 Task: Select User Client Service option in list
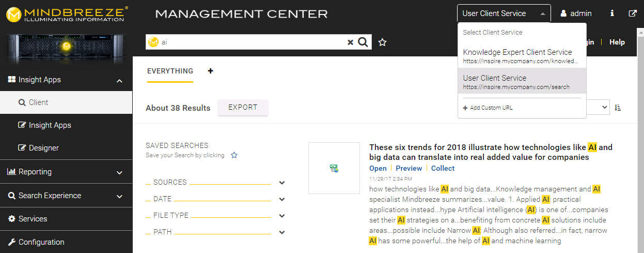(522, 82)
